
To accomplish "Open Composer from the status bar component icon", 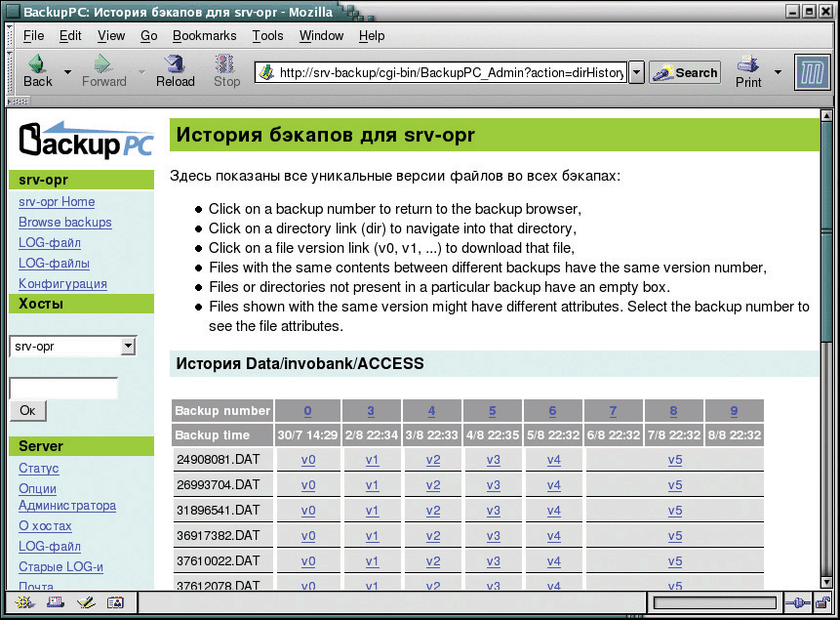I will 85,602.
